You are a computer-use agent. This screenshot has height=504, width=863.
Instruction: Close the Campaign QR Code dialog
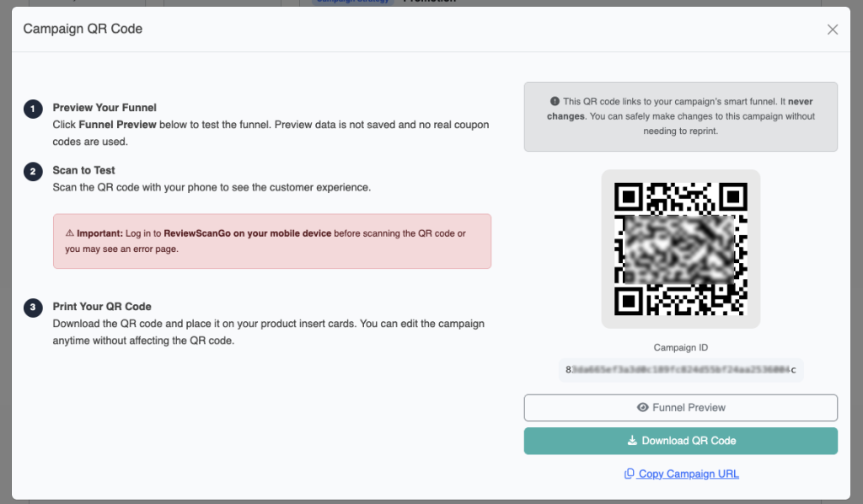point(833,29)
